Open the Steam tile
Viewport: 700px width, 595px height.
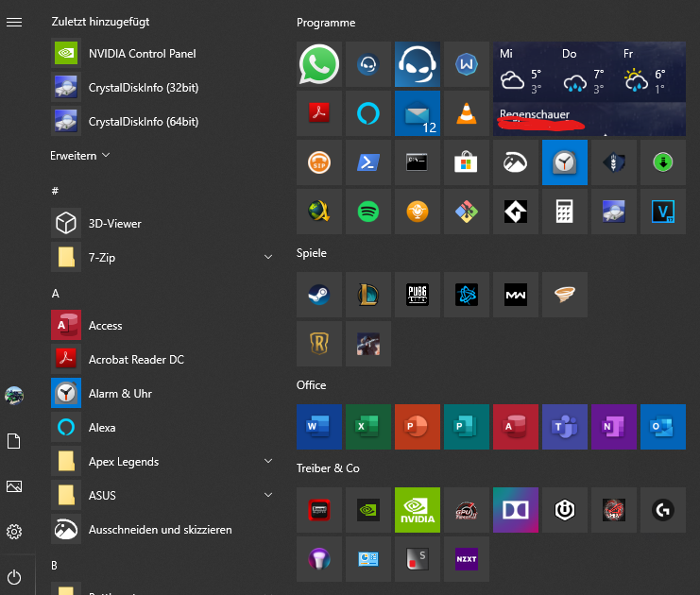319,295
